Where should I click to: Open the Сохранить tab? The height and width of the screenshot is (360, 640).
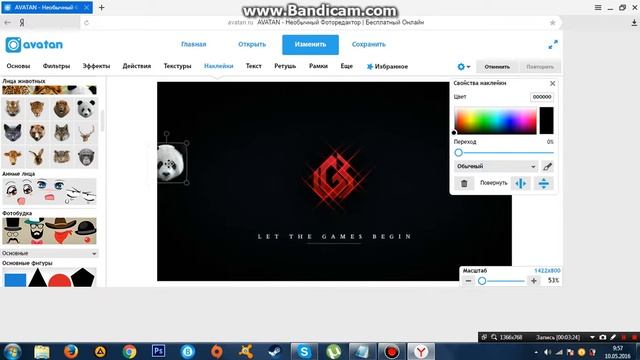[369, 44]
